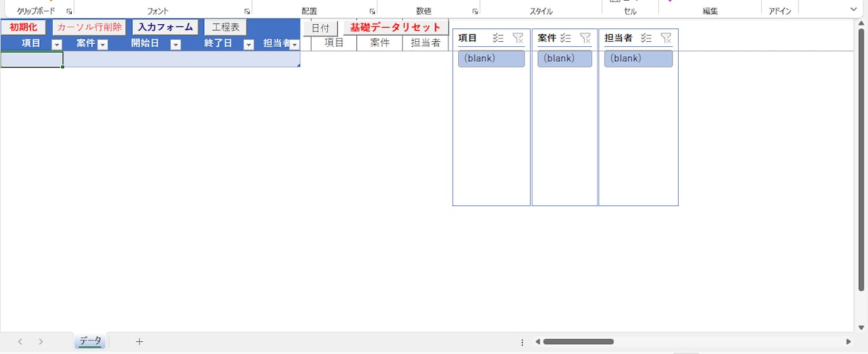Click the スタイル ribbon group label

[x=541, y=11]
